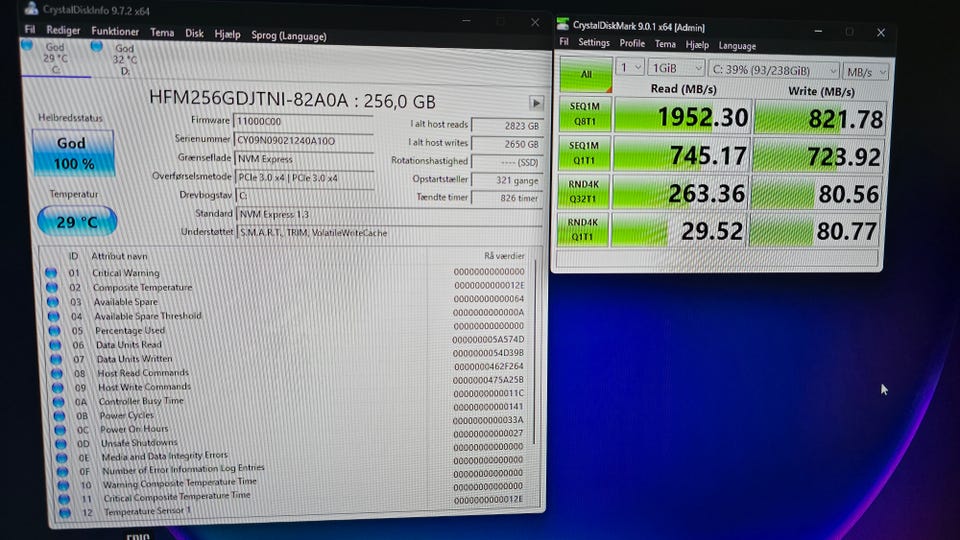Click the comment field below CrystalDiskMark results
The image size is (960, 540).
[718, 258]
